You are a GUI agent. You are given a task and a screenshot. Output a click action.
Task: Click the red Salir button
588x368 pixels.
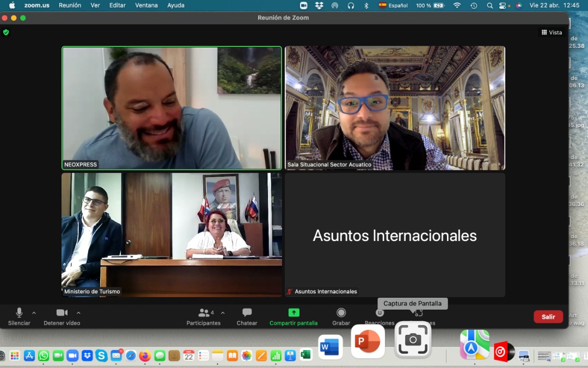548,317
